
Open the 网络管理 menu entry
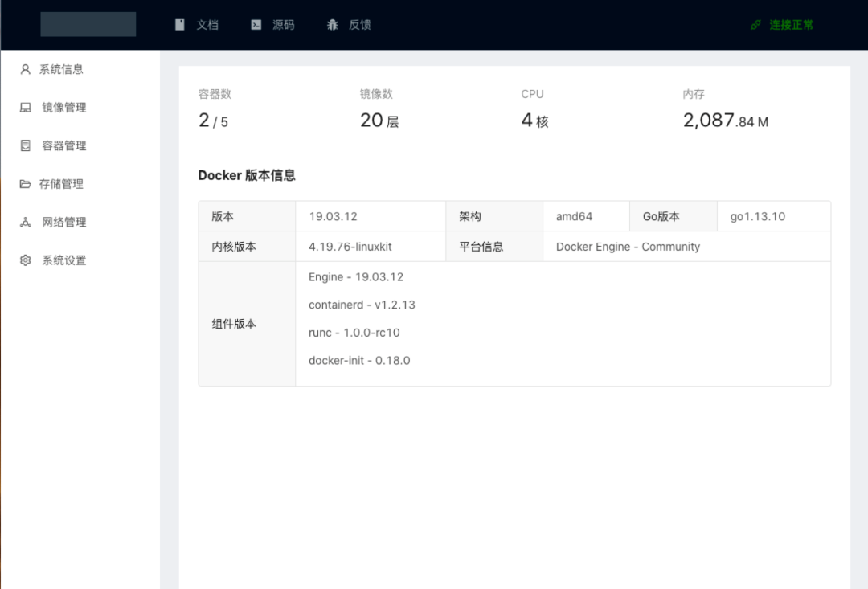click(63, 222)
